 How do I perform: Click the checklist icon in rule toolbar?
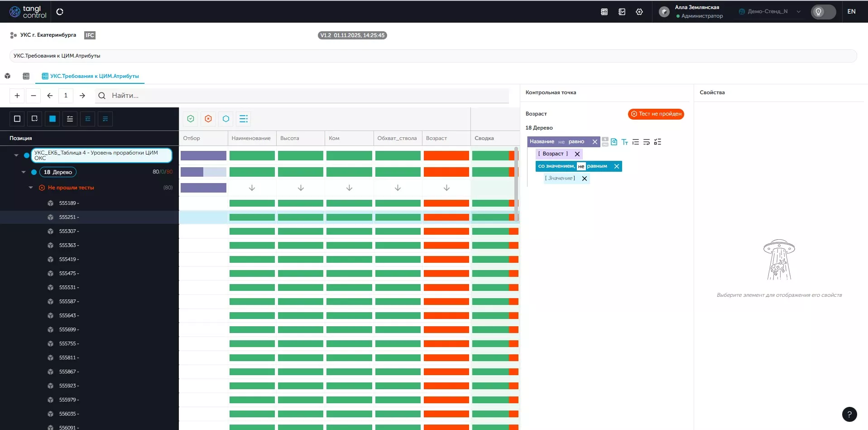click(657, 142)
